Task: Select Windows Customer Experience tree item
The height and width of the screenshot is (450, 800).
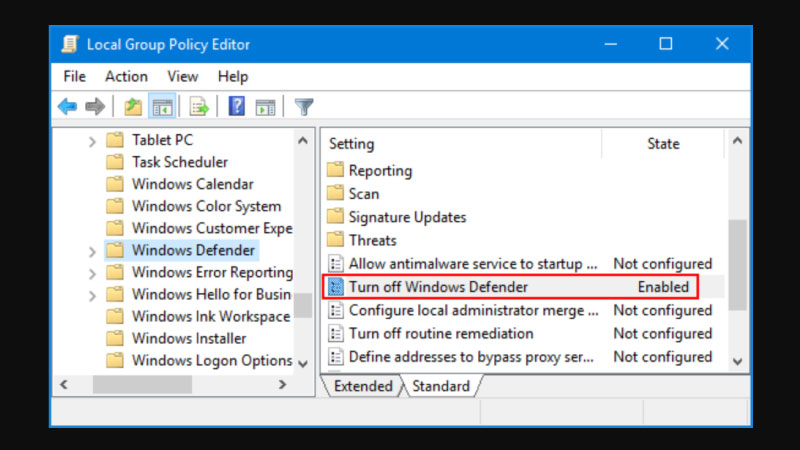Action: click(x=212, y=228)
